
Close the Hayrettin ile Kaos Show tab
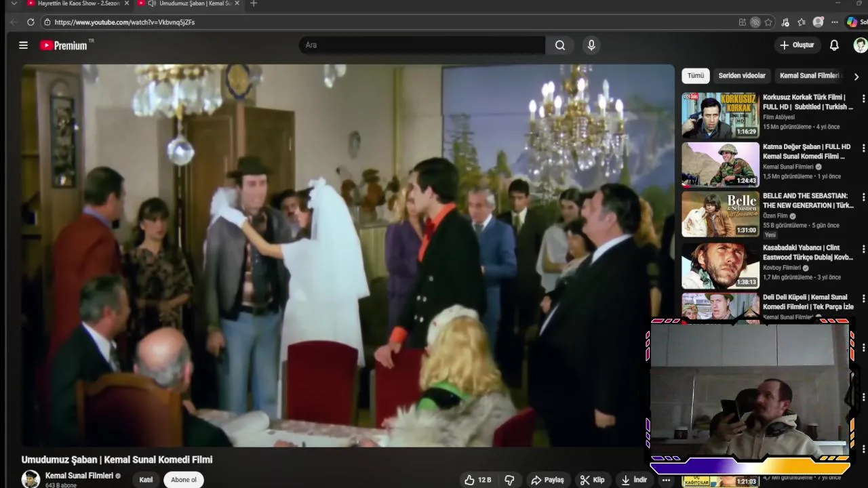tap(126, 3)
